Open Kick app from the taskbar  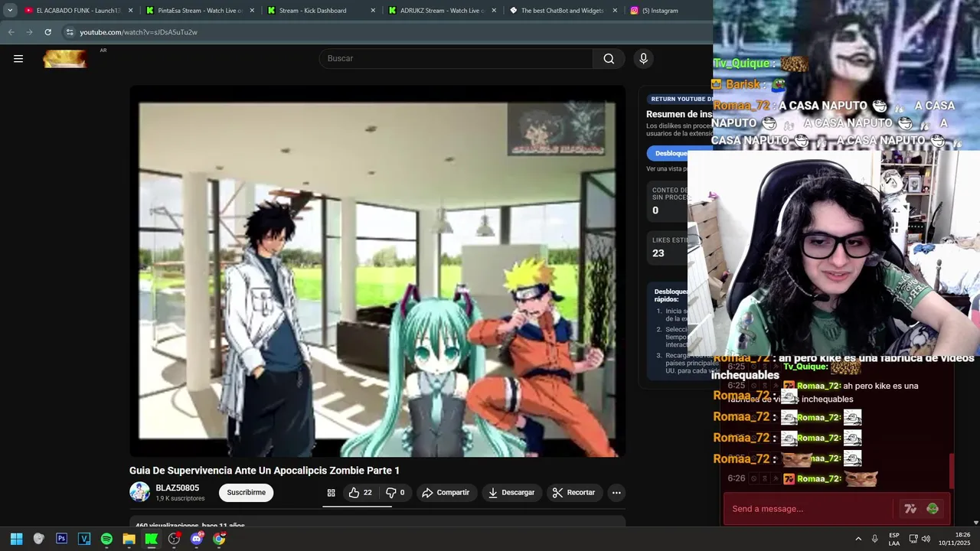(152, 539)
